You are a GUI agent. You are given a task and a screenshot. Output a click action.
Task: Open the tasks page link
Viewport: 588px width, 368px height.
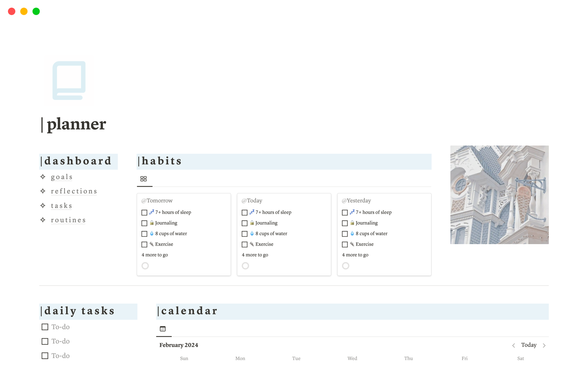point(62,206)
